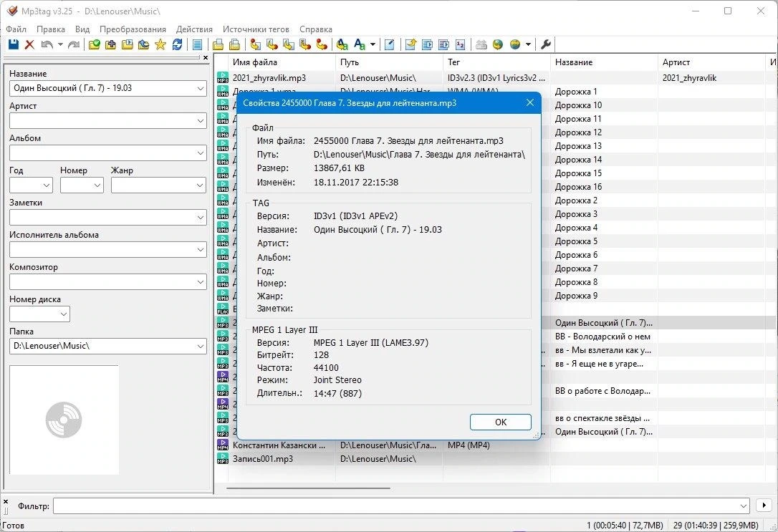The width and height of the screenshot is (778, 532).
Task: Open the Вид menu
Action: coord(82,29)
